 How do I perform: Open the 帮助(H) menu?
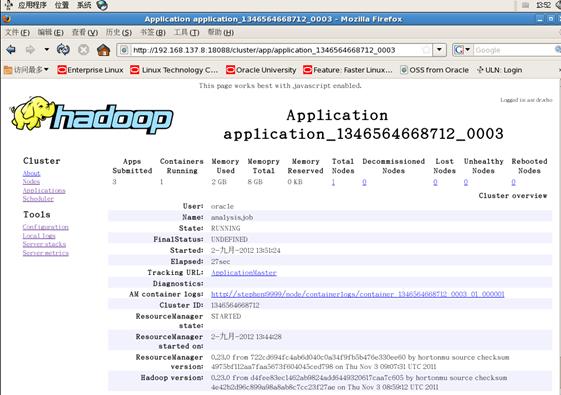tap(220, 33)
